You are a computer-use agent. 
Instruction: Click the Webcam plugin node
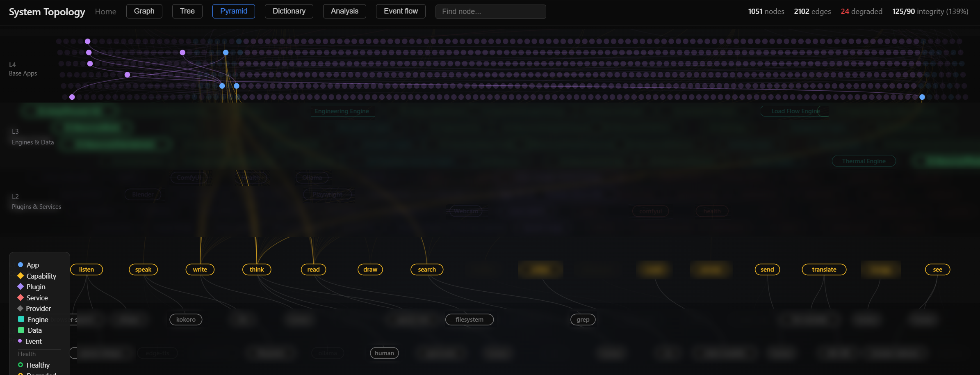click(466, 211)
